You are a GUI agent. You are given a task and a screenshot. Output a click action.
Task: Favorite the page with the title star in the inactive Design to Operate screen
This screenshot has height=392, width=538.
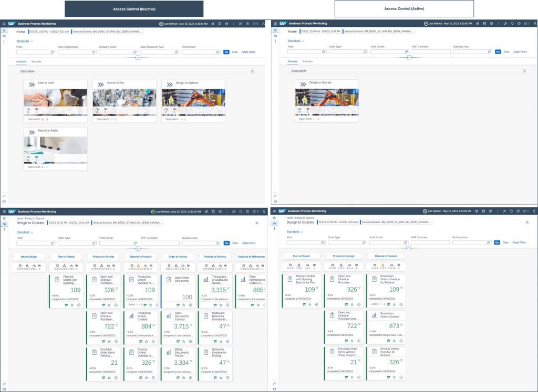tap(256, 223)
